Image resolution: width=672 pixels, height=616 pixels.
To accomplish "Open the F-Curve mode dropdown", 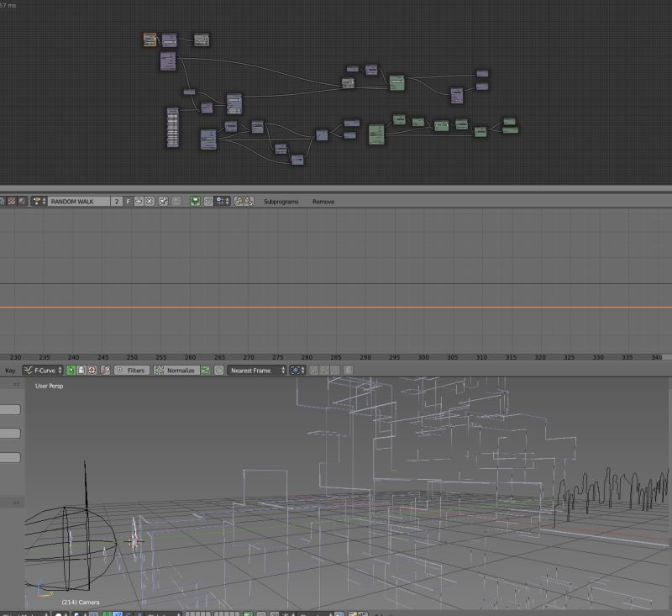I will click(42, 370).
